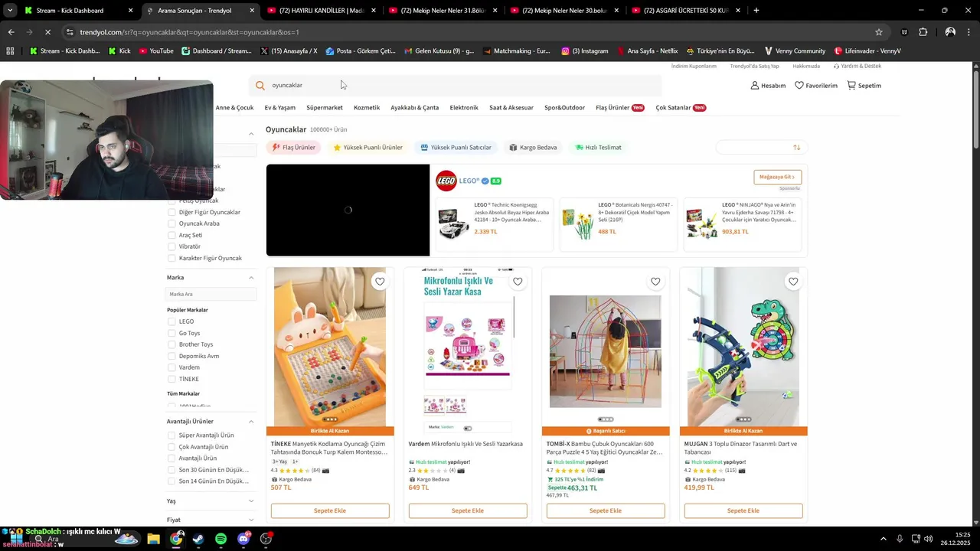The height and width of the screenshot is (551, 980).
Task: Open the Süpermarket menu category
Action: (325, 108)
